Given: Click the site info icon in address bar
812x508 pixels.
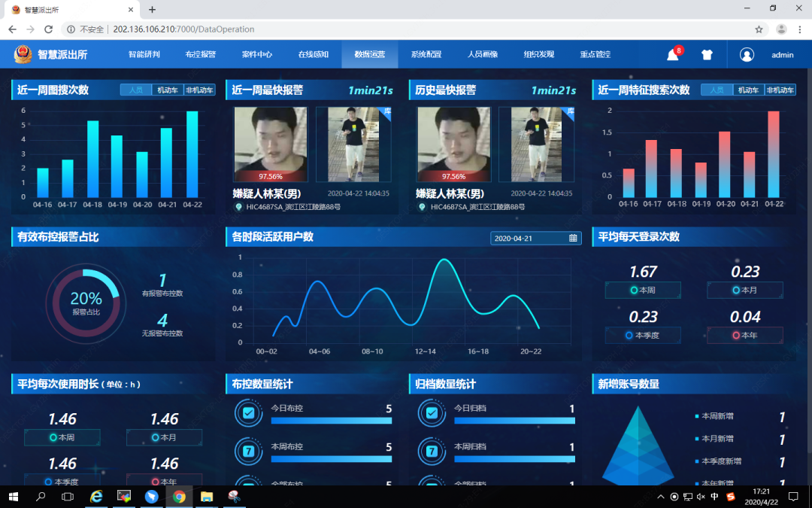Looking at the screenshot, I should [71, 29].
